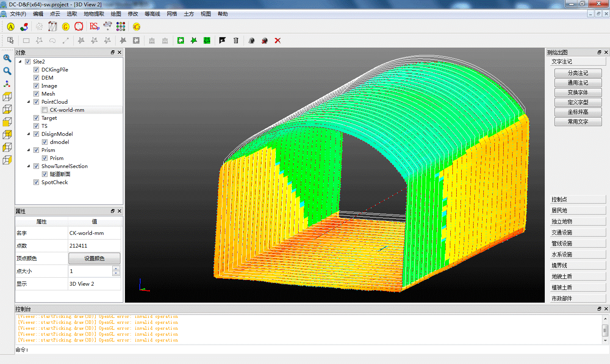This screenshot has width=610, height=364.
Task: Click the yellow circle 'A' toolbar icon
Action: [11, 27]
